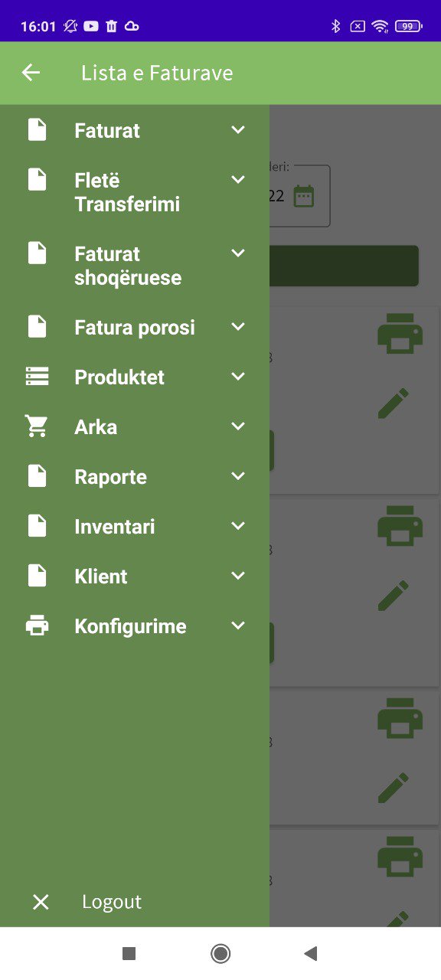Expand the Klient chevron

(238, 576)
